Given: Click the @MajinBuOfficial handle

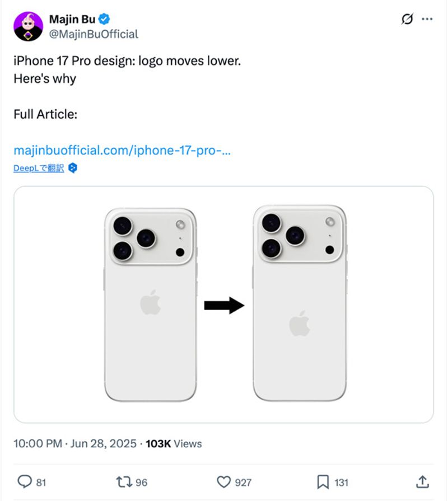Looking at the screenshot, I should point(94,34).
